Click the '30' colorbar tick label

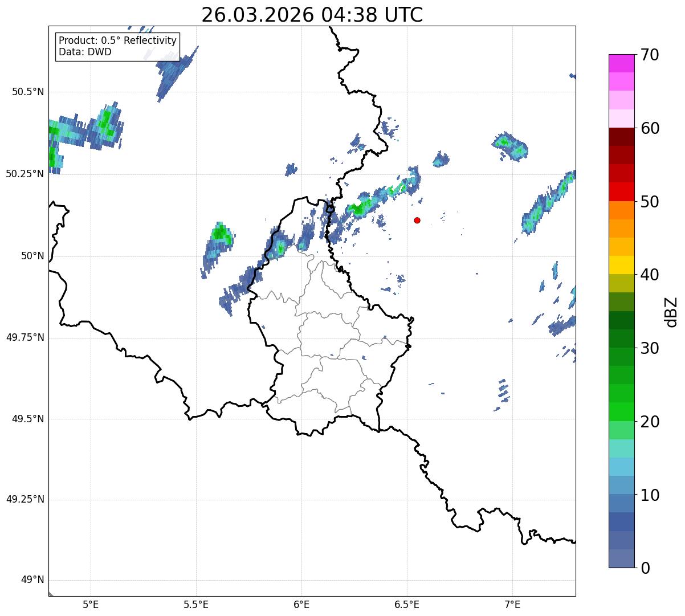coord(650,348)
